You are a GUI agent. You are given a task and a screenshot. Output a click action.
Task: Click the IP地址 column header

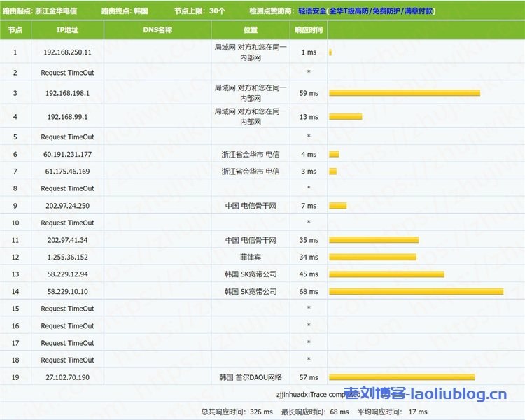point(67,30)
